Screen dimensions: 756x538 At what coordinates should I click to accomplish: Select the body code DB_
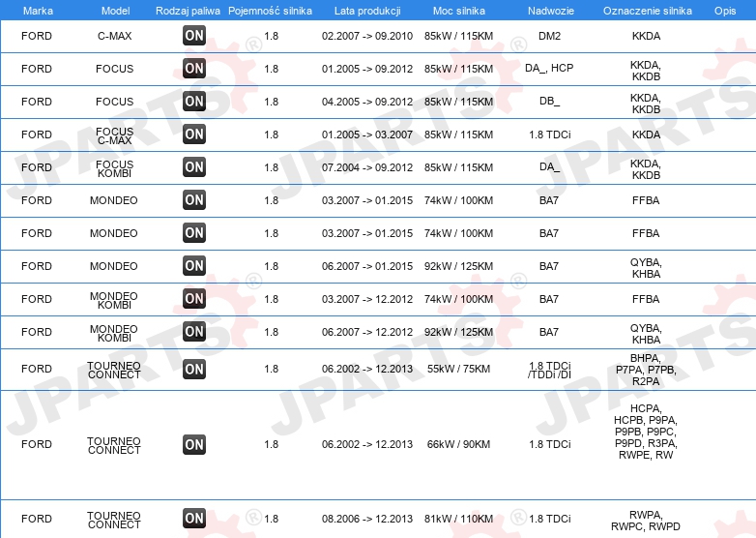tap(550, 102)
